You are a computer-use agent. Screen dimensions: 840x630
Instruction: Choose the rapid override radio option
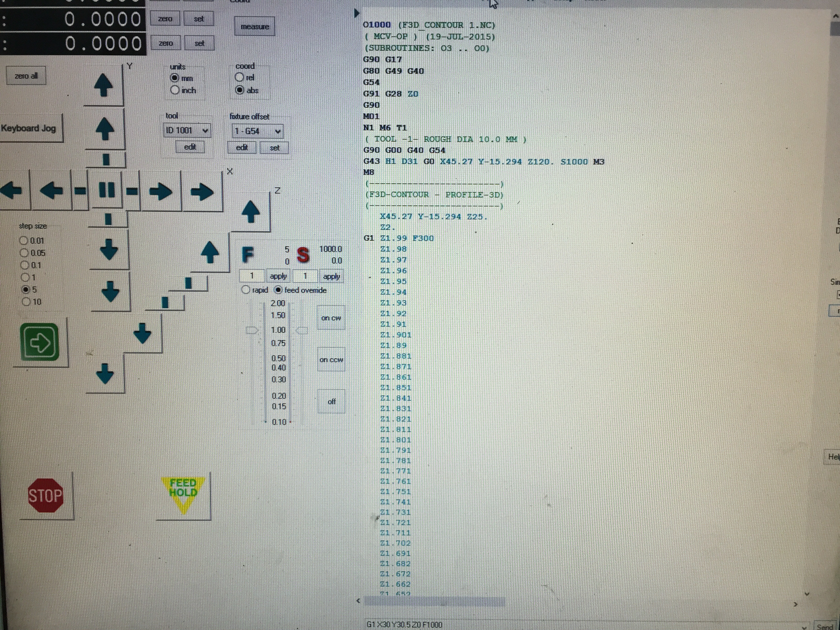tap(246, 290)
